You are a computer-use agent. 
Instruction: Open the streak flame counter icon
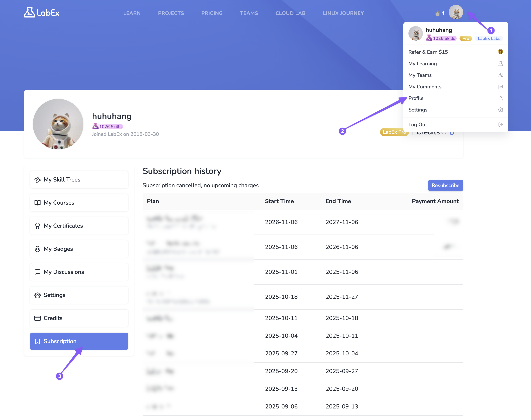point(437,13)
